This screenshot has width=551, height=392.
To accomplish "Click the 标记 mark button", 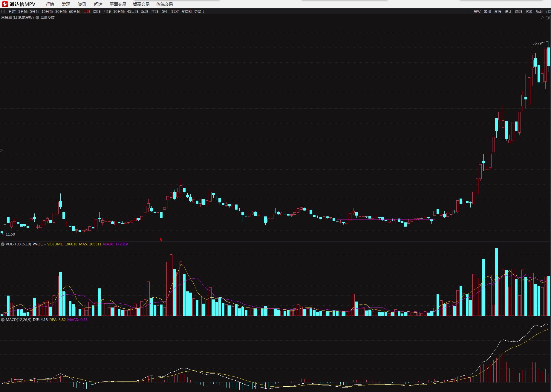I will tap(540, 12).
